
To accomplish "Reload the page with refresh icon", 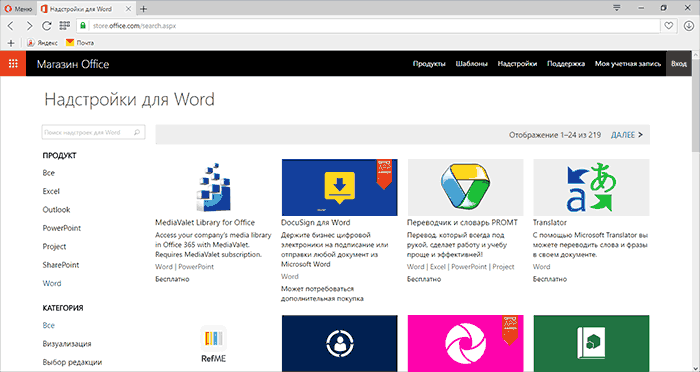I will click(46, 26).
